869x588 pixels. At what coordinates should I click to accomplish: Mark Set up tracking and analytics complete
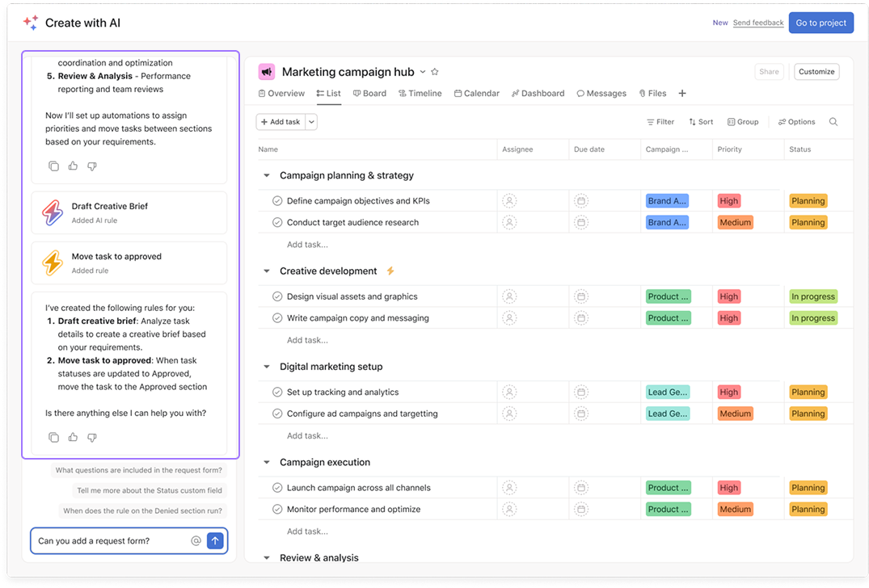(277, 393)
